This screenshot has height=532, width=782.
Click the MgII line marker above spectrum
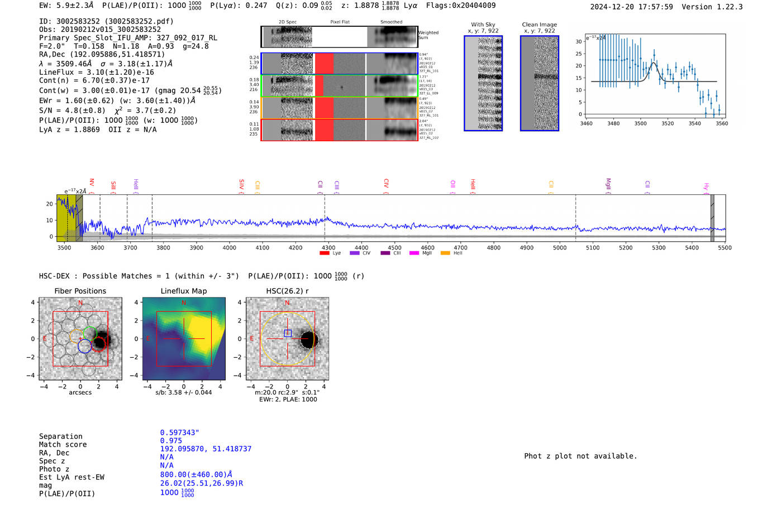click(608, 185)
